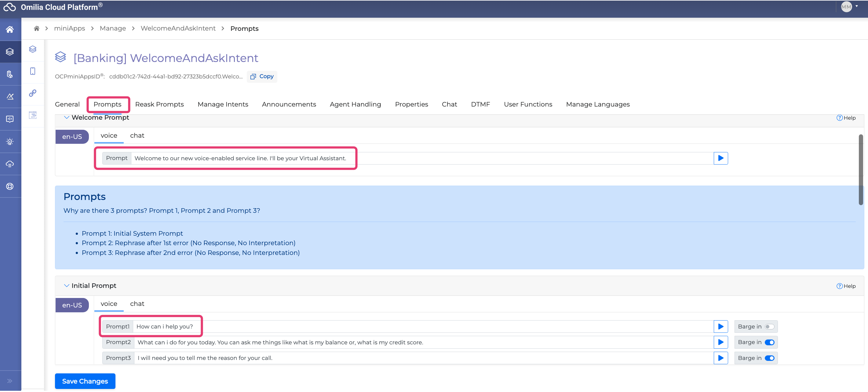This screenshot has width=868, height=392.
Task: Click breadcrumb home icon
Action: click(x=36, y=28)
